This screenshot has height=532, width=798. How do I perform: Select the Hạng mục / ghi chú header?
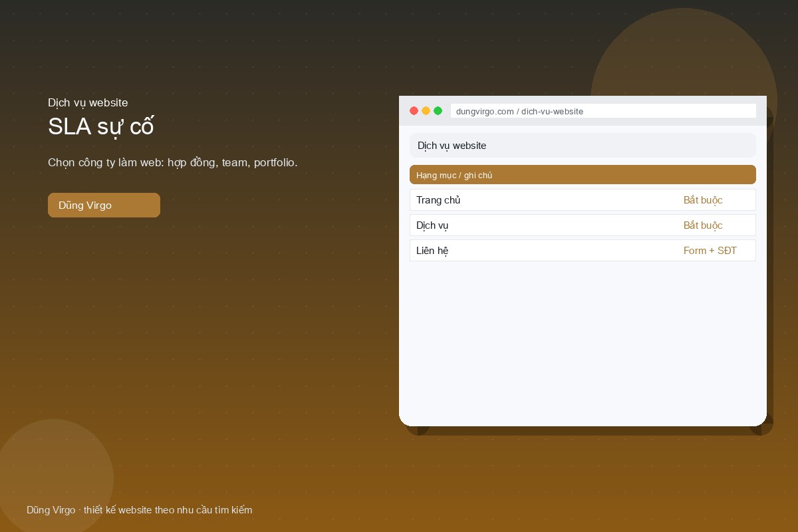[583, 175]
